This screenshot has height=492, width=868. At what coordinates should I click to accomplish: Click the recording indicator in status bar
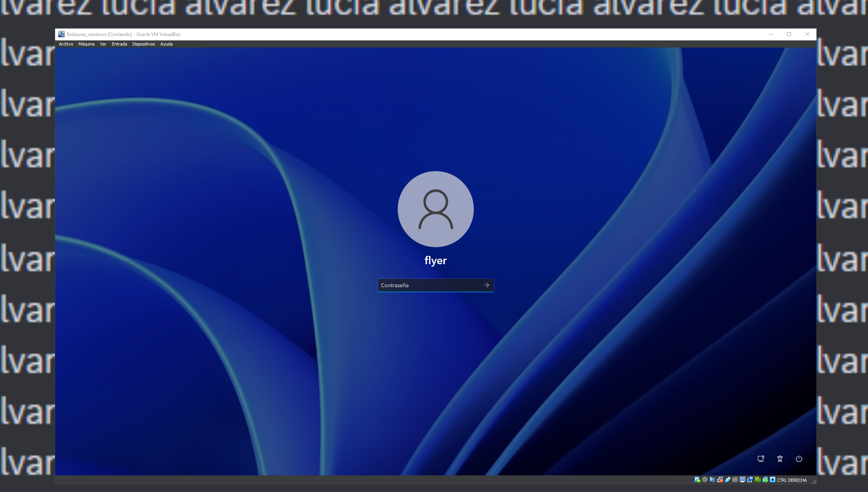(750, 480)
